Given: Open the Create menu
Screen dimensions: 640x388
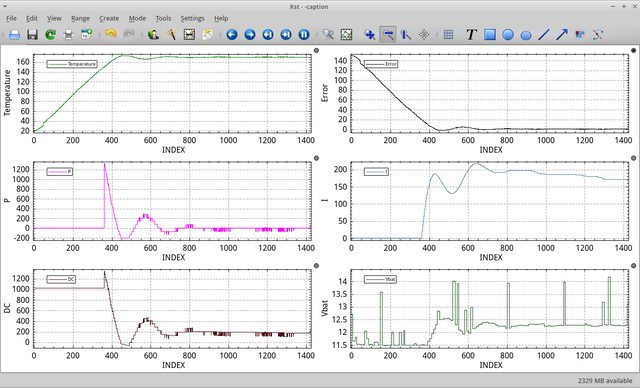Looking at the screenshot, I should point(109,18).
